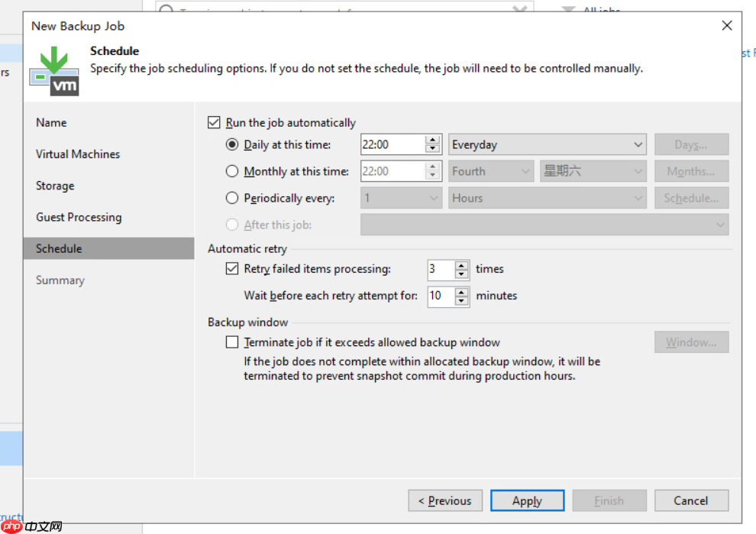The width and height of the screenshot is (756, 534).
Task: Uncheck Run the job automatically
Action: 214,122
